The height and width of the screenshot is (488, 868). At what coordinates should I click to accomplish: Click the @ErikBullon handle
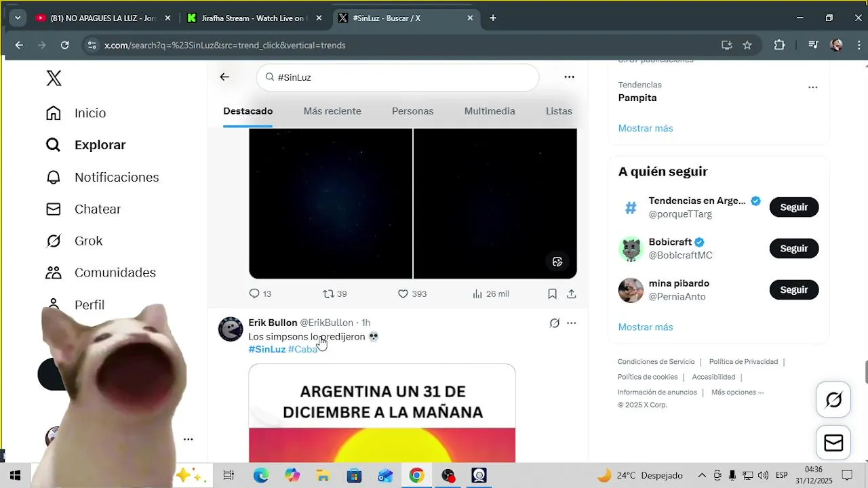pos(327,323)
